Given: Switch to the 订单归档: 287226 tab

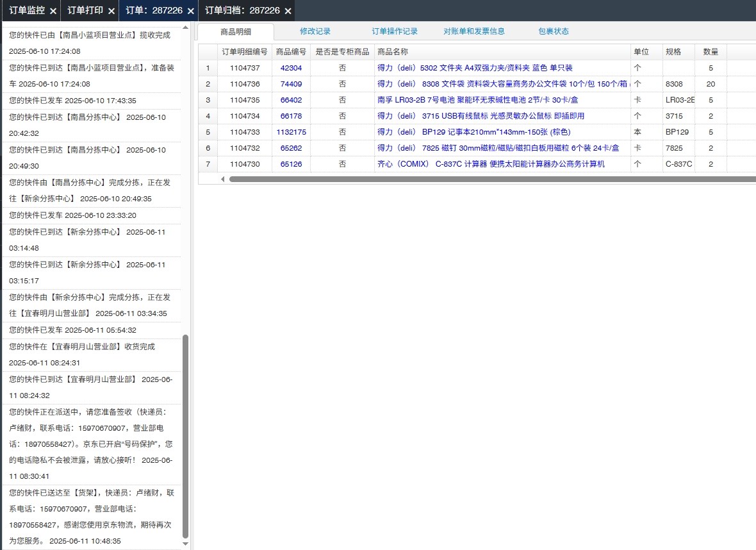Looking at the screenshot, I should (243, 10).
